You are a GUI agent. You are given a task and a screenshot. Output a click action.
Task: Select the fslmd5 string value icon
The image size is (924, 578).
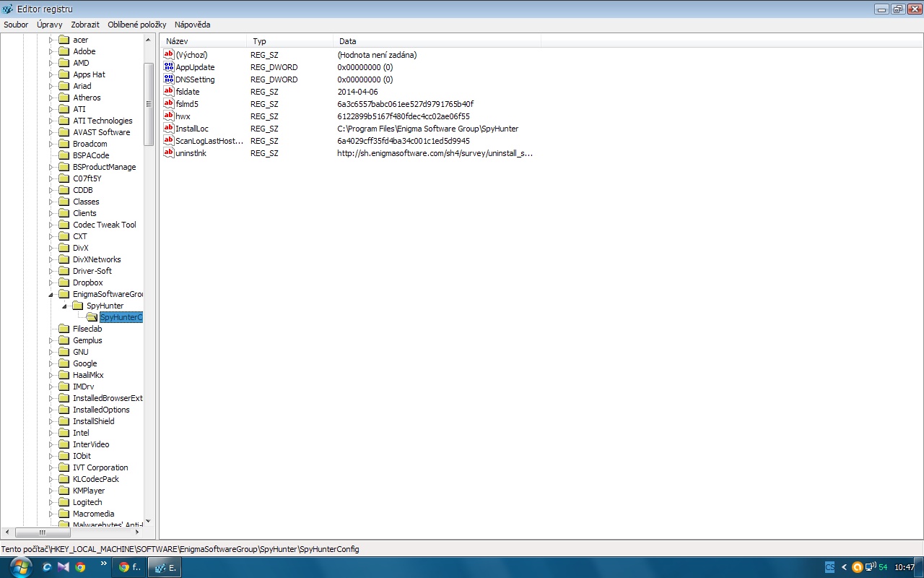(169, 104)
